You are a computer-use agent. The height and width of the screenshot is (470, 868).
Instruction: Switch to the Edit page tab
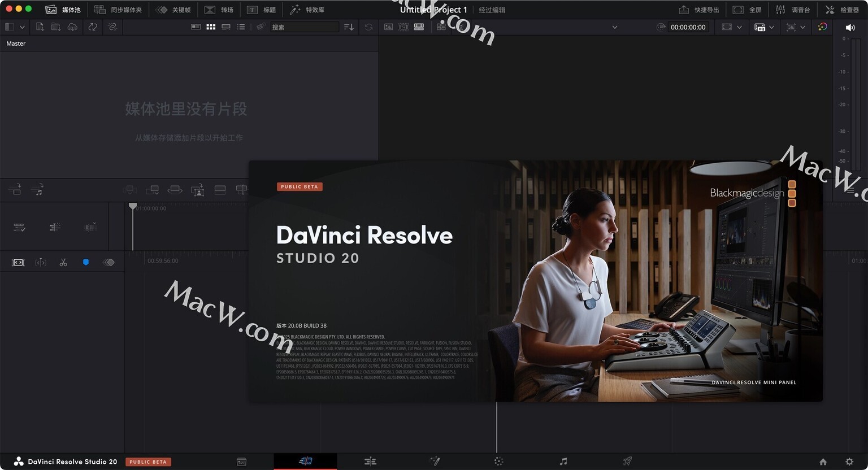coord(370,461)
